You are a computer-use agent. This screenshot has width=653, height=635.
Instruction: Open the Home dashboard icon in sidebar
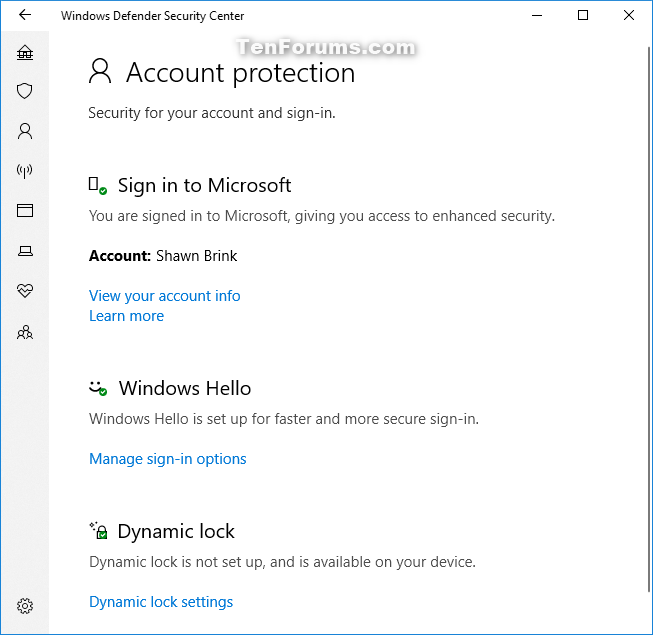25,52
